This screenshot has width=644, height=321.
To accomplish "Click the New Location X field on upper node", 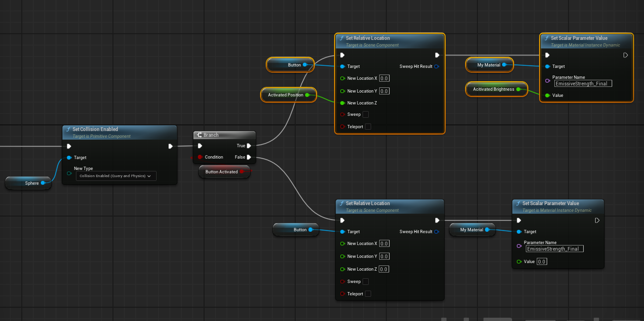I will (x=384, y=78).
